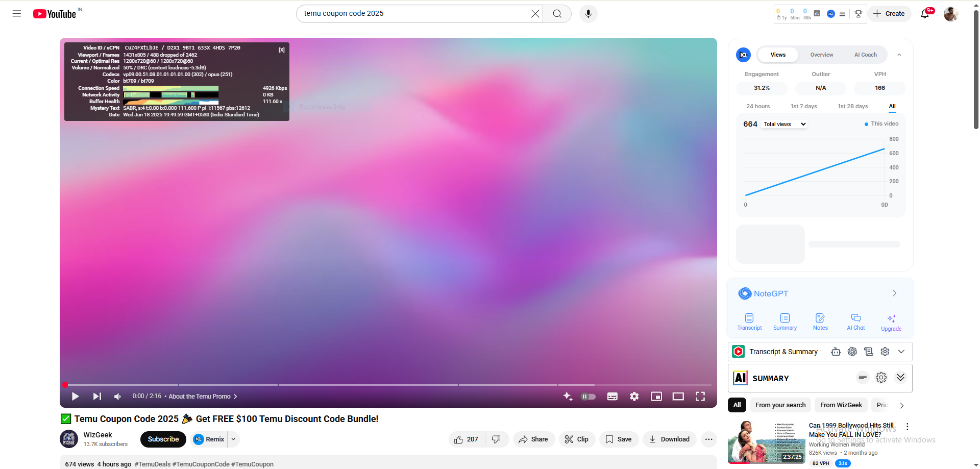Go to the YouTube home logo
Screen dimensions: 980x469
55,14
